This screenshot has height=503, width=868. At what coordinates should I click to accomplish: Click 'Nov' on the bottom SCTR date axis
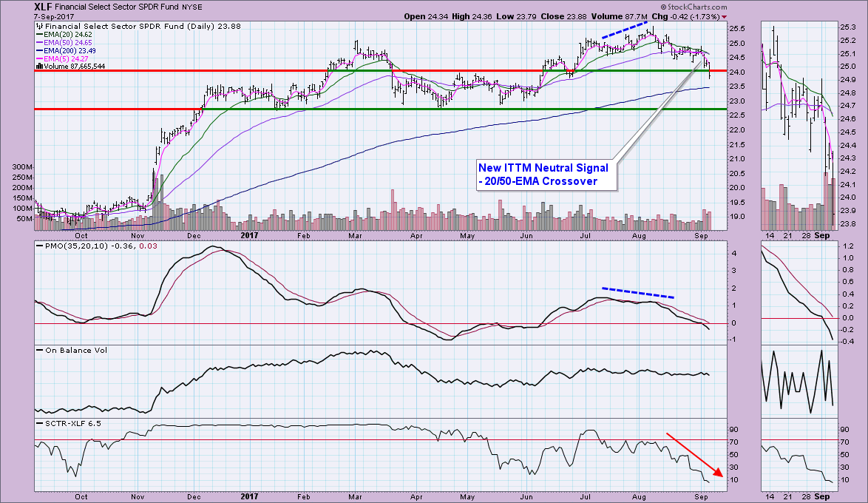pos(138,496)
